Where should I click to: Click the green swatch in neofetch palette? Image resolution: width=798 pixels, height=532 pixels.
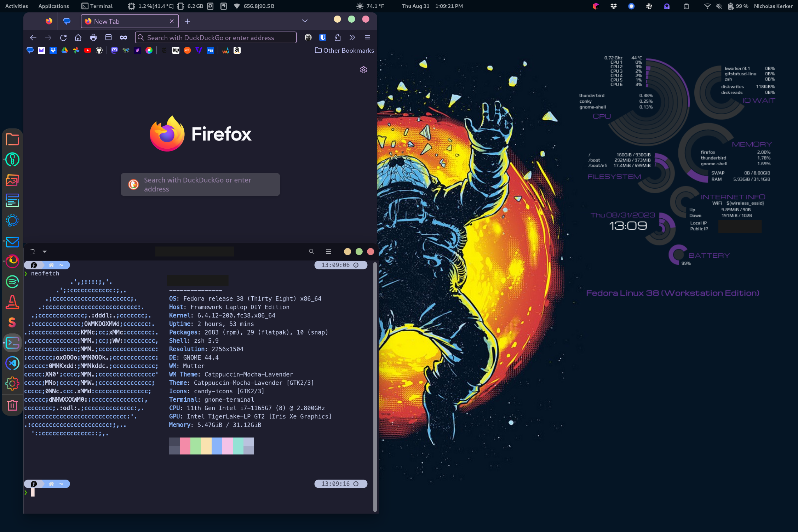click(196, 446)
